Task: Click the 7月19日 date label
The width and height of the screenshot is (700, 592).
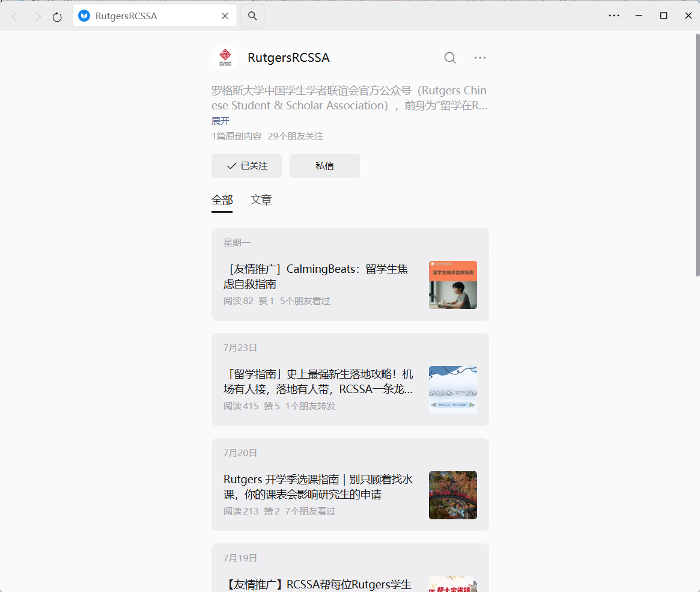Action: [240, 558]
